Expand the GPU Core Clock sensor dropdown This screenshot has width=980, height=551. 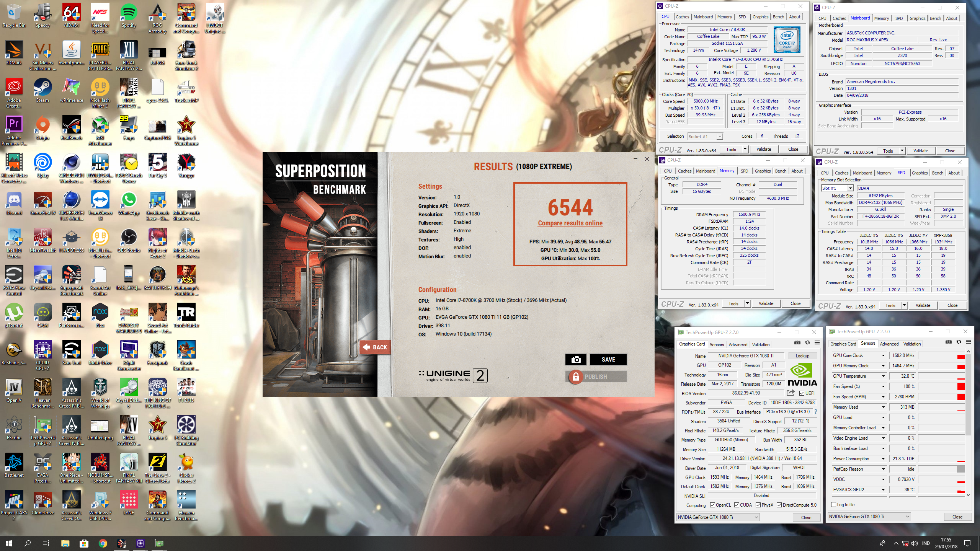click(x=883, y=355)
